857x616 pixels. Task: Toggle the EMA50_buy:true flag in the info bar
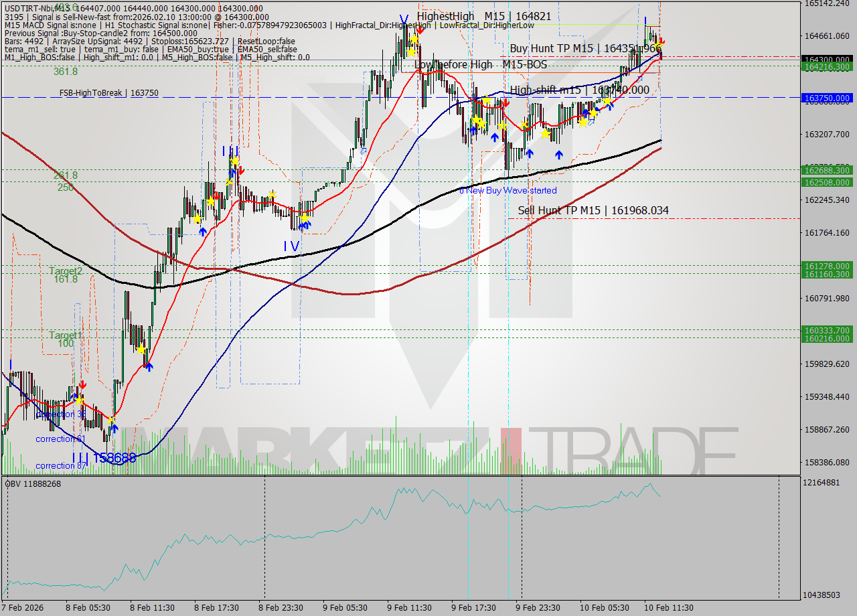(200, 49)
